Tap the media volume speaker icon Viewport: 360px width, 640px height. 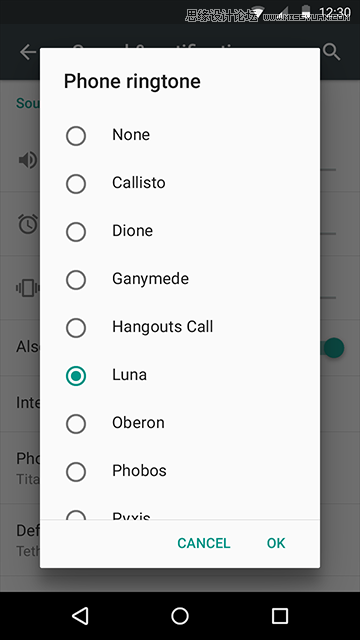29,160
